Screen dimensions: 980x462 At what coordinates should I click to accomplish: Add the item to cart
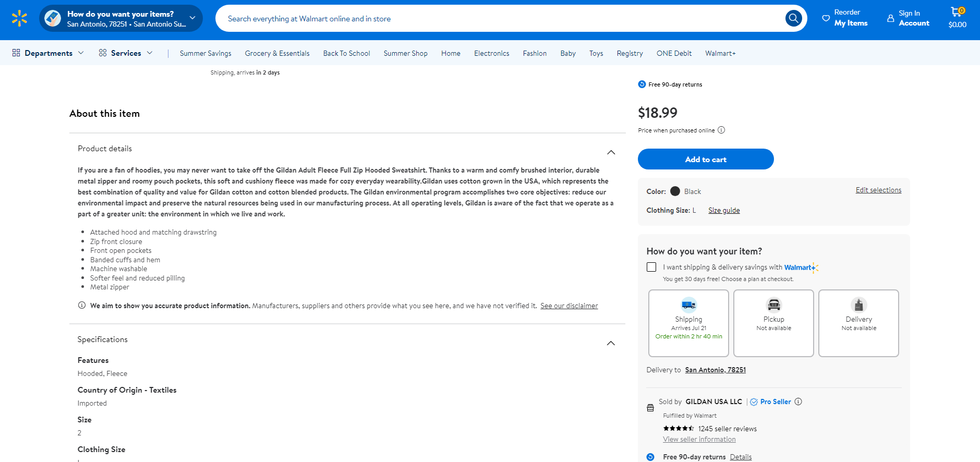706,159
